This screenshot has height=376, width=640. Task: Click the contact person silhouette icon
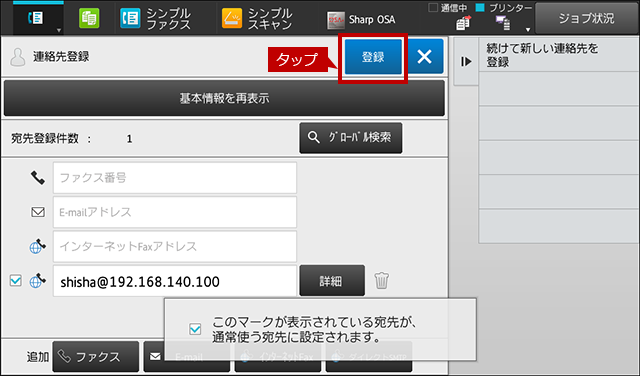[18, 57]
